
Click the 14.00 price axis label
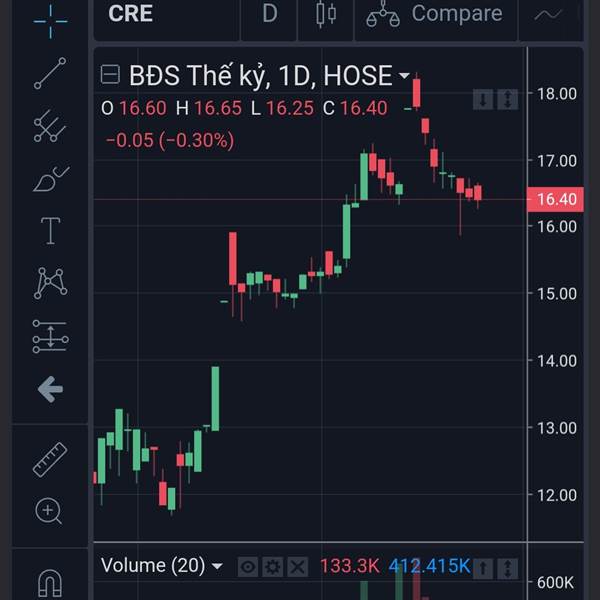[557, 361]
